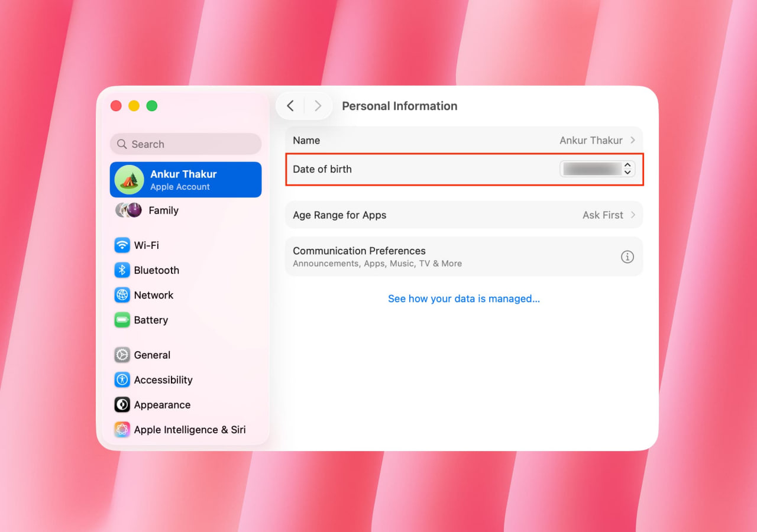The image size is (757, 532).
Task: Go back with the left chevron button
Action: tap(290, 106)
